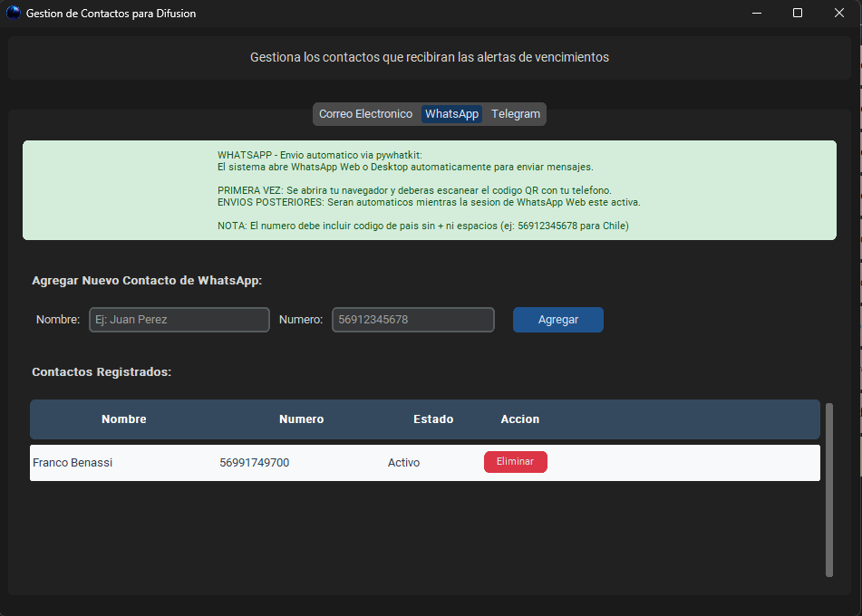
Task: Click the window title 'Gestion de Contactos para Difusion'
Action: point(111,14)
